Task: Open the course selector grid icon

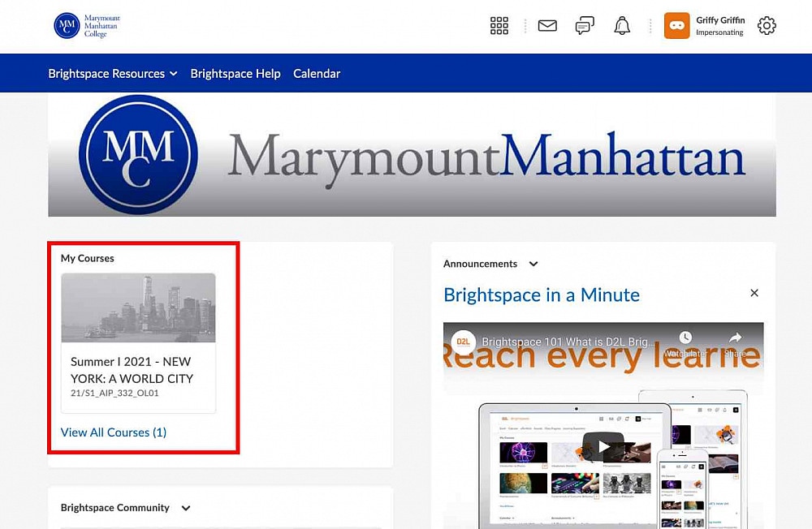Action: pyautogui.click(x=499, y=26)
